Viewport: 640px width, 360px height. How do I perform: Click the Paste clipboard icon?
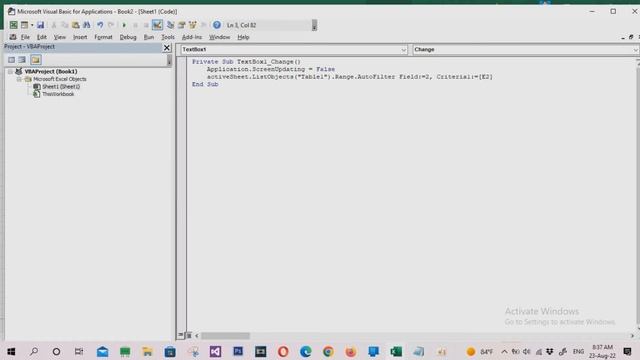(x=76, y=25)
